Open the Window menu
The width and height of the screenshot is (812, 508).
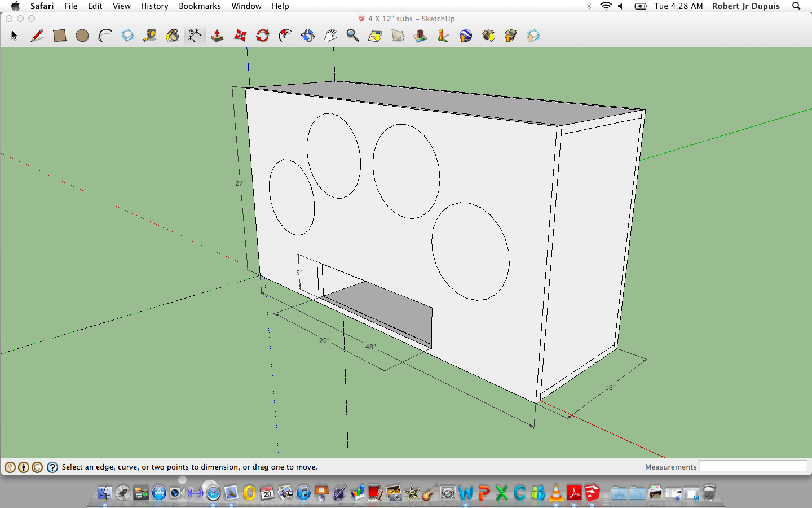point(246,6)
